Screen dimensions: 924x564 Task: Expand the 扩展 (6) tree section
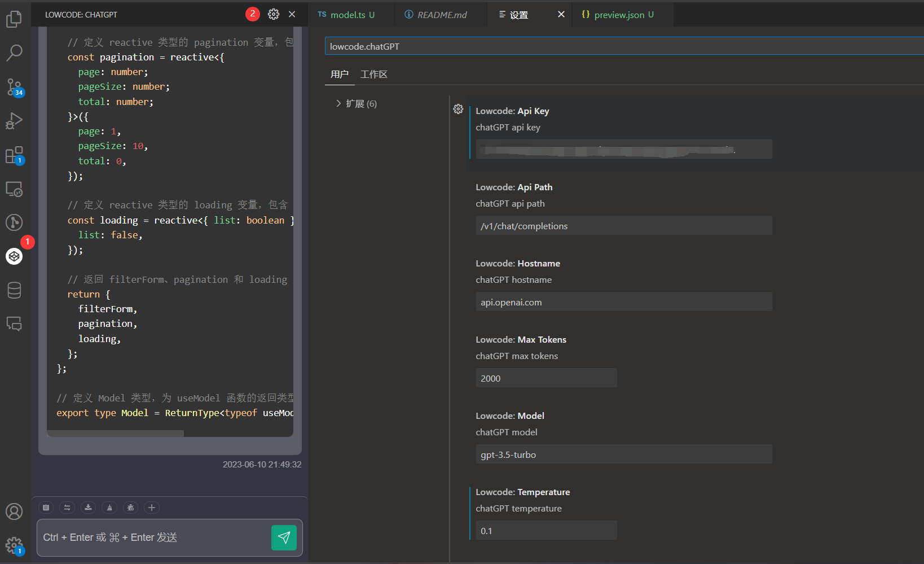356,104
